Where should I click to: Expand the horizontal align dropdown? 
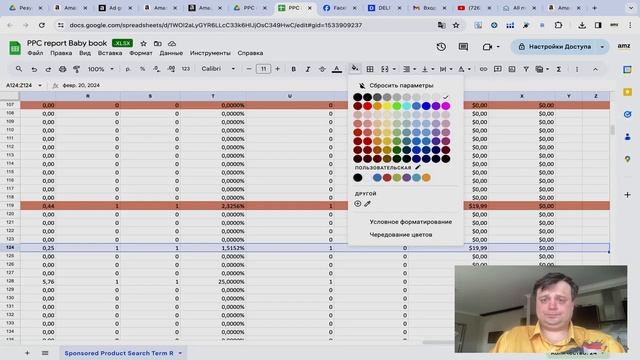[414, 69]
